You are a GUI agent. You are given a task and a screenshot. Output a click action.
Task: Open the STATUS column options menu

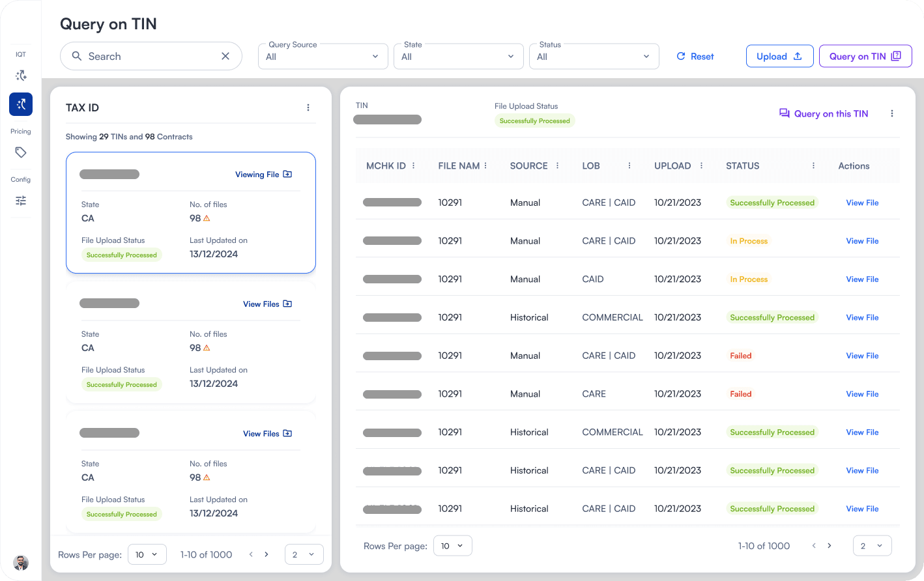click(813, 165)
